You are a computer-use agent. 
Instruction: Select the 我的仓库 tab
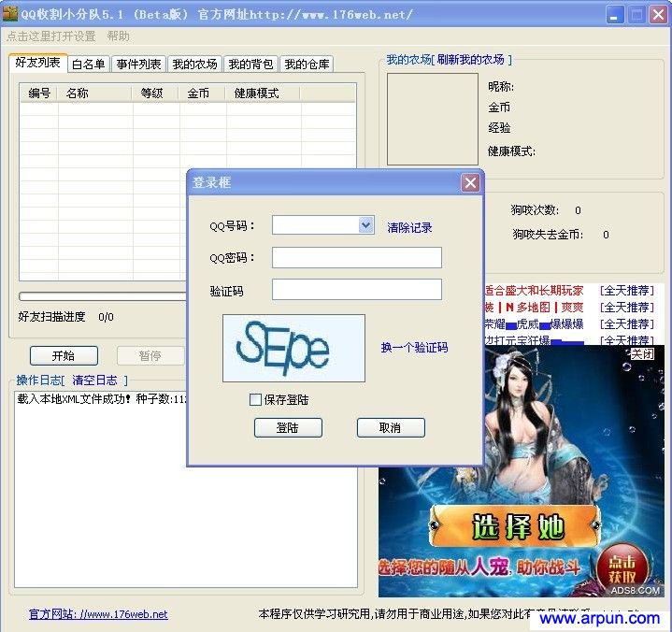coord(307,65)
